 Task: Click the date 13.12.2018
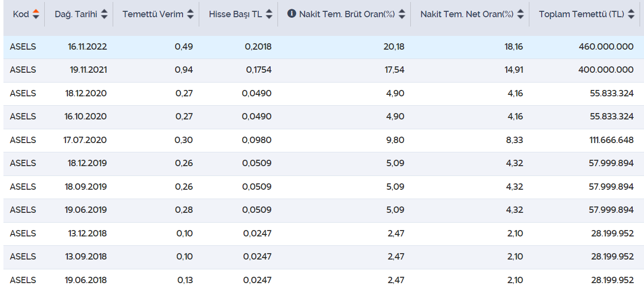88,233
